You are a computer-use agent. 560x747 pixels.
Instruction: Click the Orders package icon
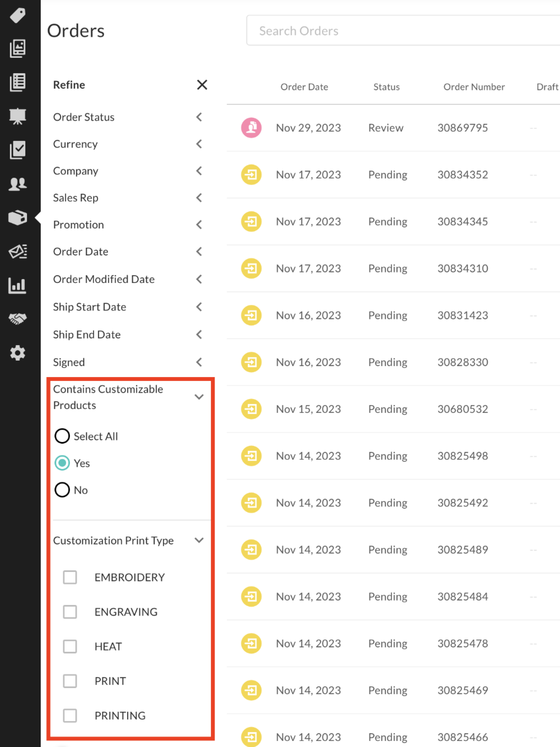click(x=18, y=218)
